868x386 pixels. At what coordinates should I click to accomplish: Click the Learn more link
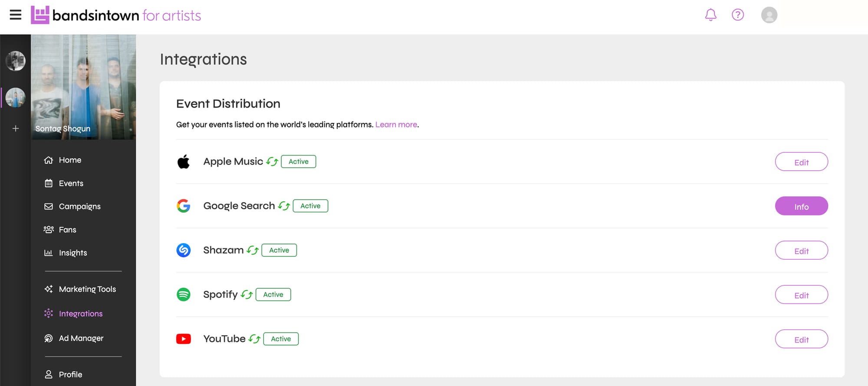pos(396,125)
